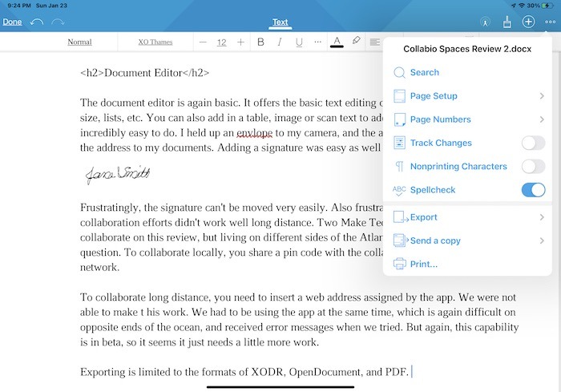This screenshot has height=392, width=561.
Task: Open more text formatting options
Action: click(317, 42)
